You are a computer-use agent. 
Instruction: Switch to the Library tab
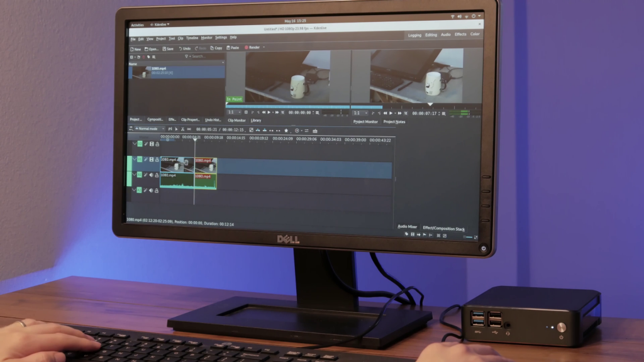(256, 120)
